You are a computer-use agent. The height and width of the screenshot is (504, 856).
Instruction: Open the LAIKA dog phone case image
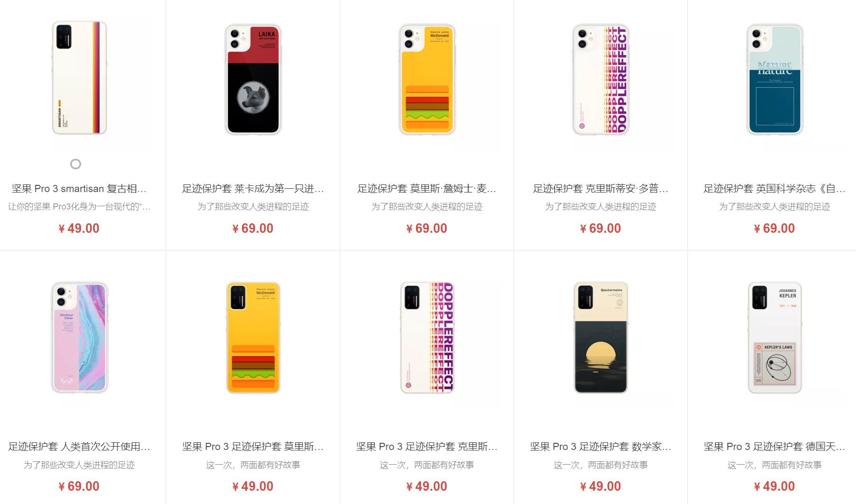pos(253,79)
